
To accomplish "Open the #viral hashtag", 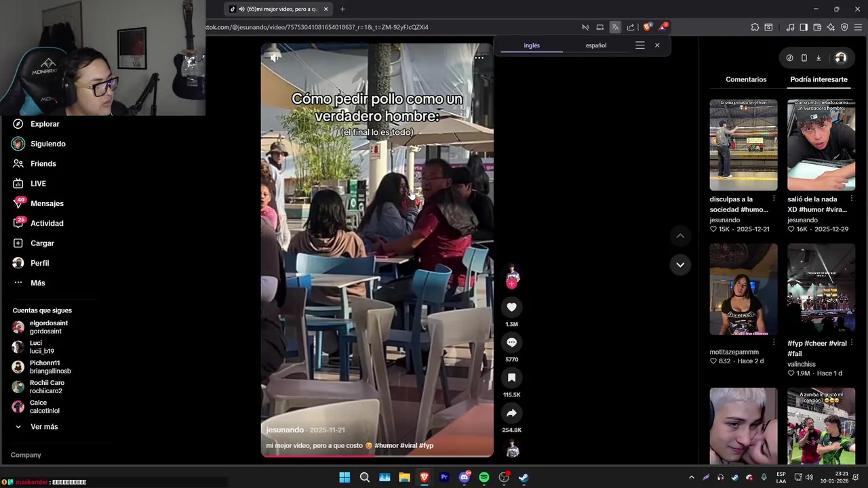I will click(x=408, y=445).
